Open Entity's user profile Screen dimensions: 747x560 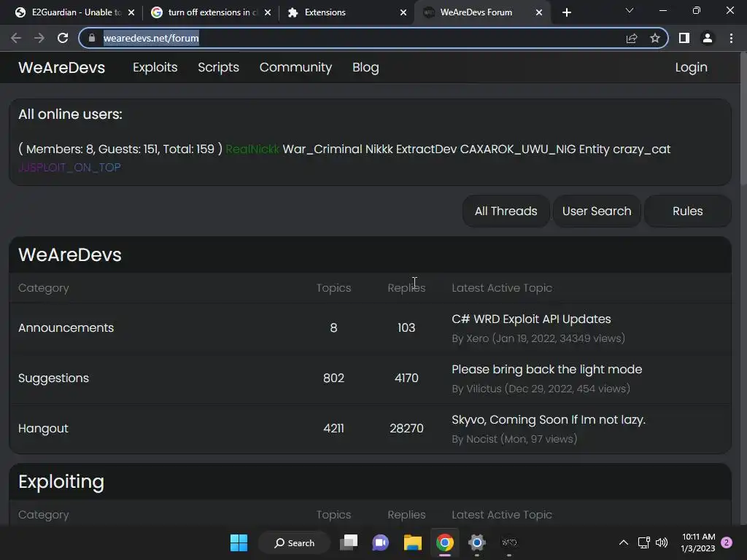[x=594, y=149]
